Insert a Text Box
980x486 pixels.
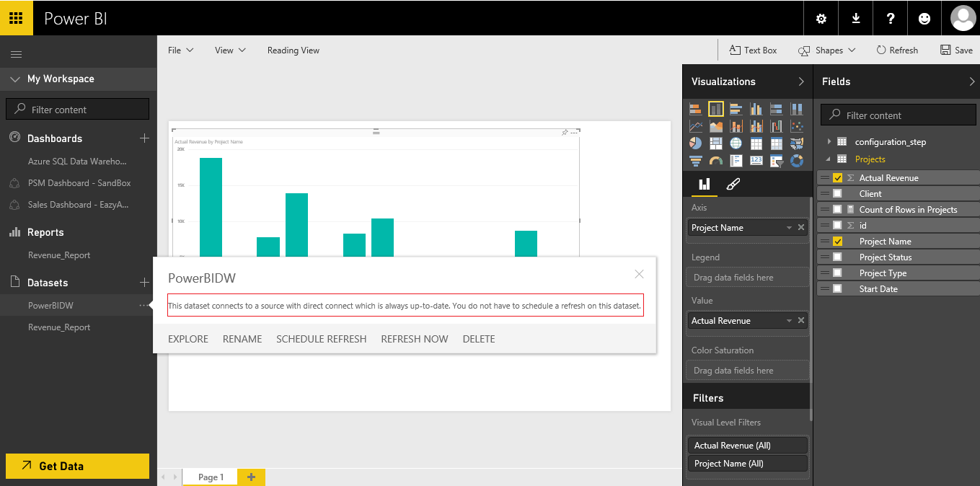(x=753, y=50)
